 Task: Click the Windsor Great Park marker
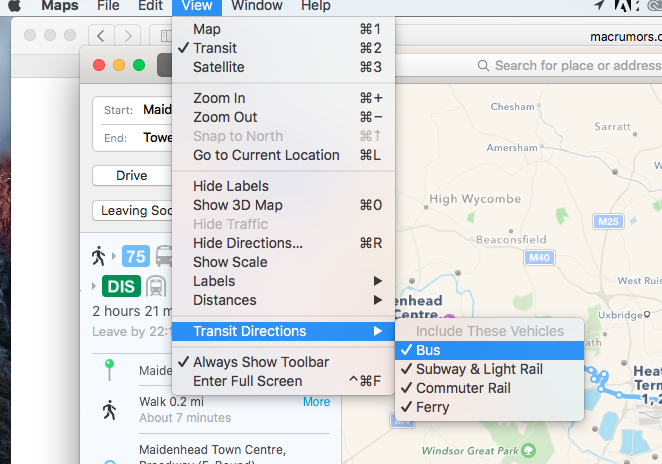(x=528, y=450)
